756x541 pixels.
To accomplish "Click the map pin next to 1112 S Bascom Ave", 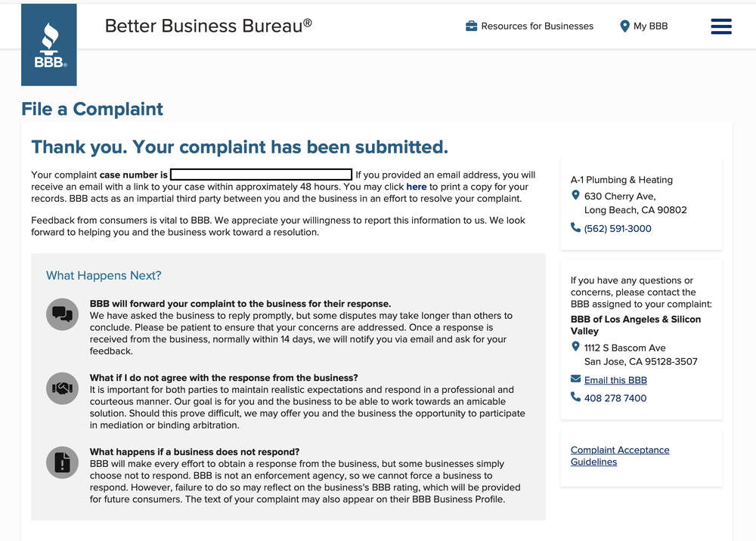I will 575,346.
